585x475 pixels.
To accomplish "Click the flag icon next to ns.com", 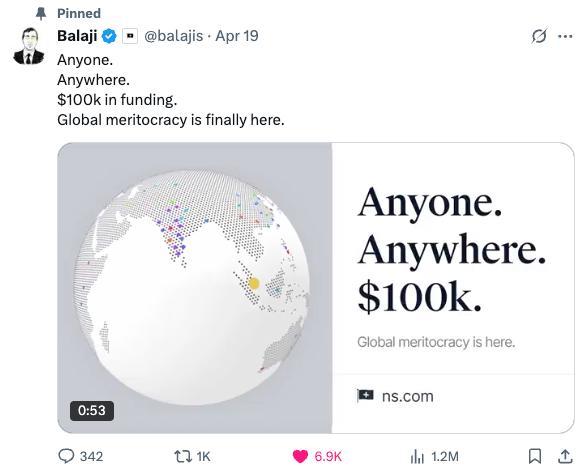I will pyautogui.click(x=365, y=396).
